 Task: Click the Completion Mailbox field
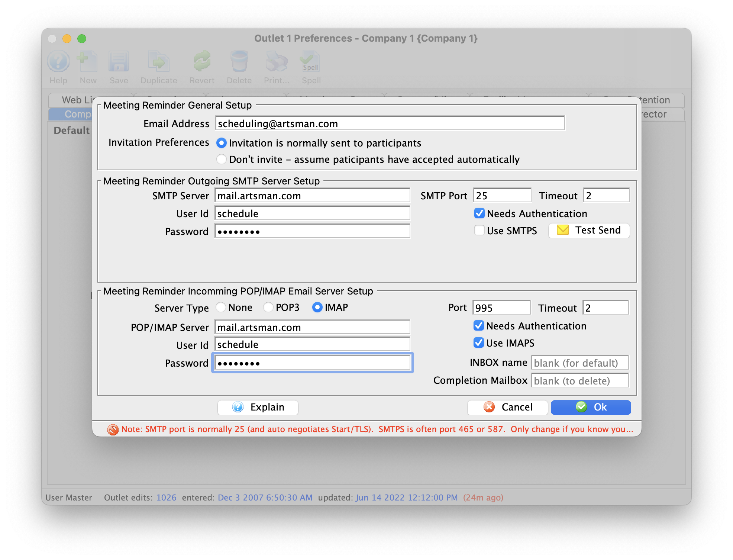tap(580, 381)
